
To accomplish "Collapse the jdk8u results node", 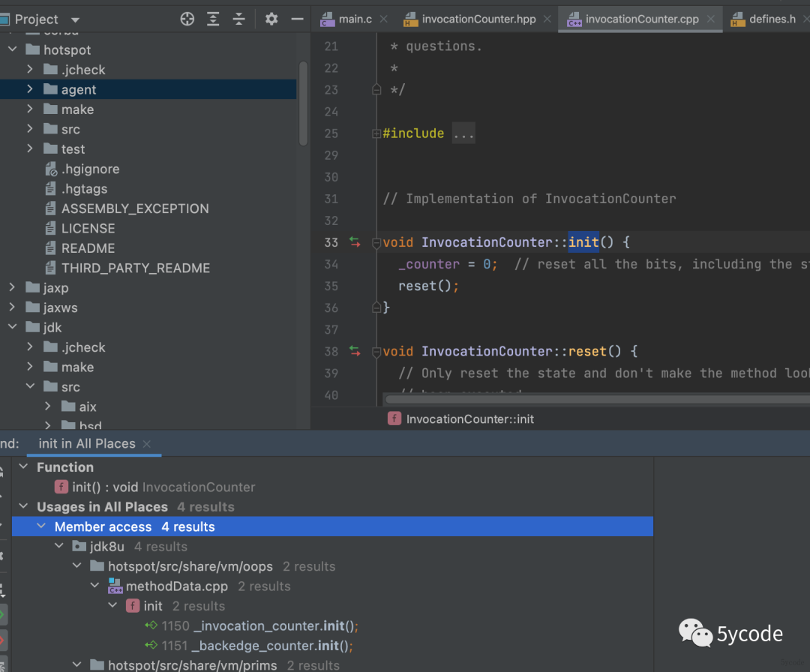I will (x=59, y=546).
